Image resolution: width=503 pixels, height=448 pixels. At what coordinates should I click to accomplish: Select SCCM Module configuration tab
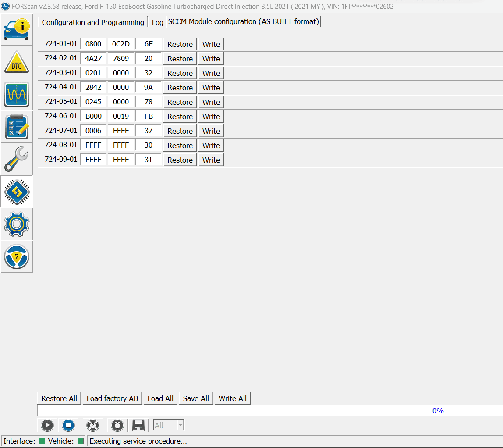coord(244,21)
